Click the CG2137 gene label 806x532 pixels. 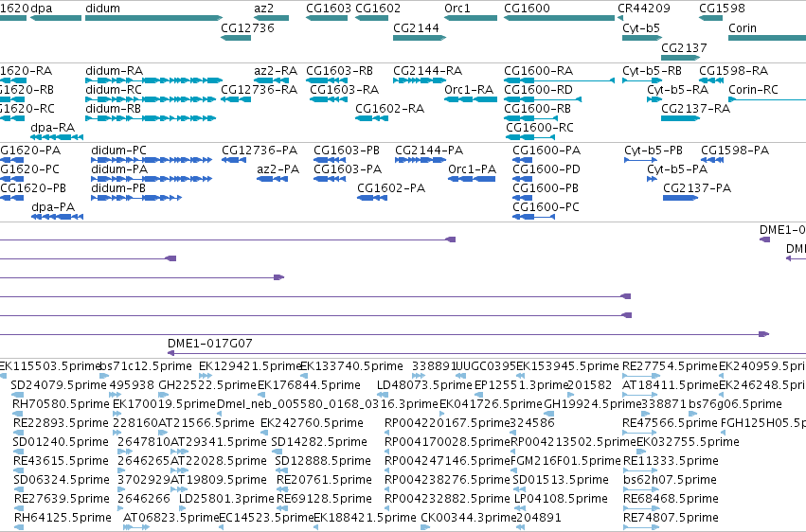pos(684,47)
